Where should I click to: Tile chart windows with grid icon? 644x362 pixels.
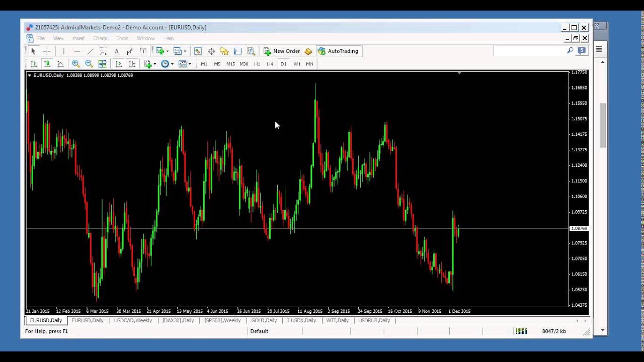102,64
